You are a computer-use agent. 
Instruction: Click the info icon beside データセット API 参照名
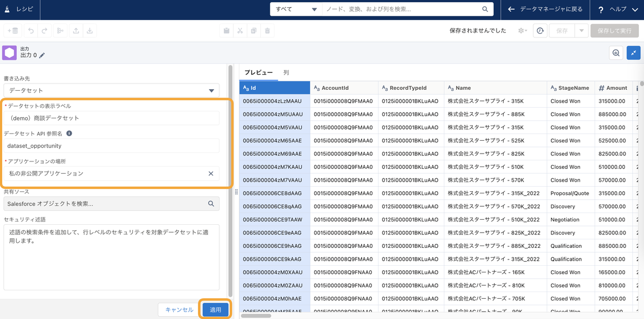[x=70, y=133]
